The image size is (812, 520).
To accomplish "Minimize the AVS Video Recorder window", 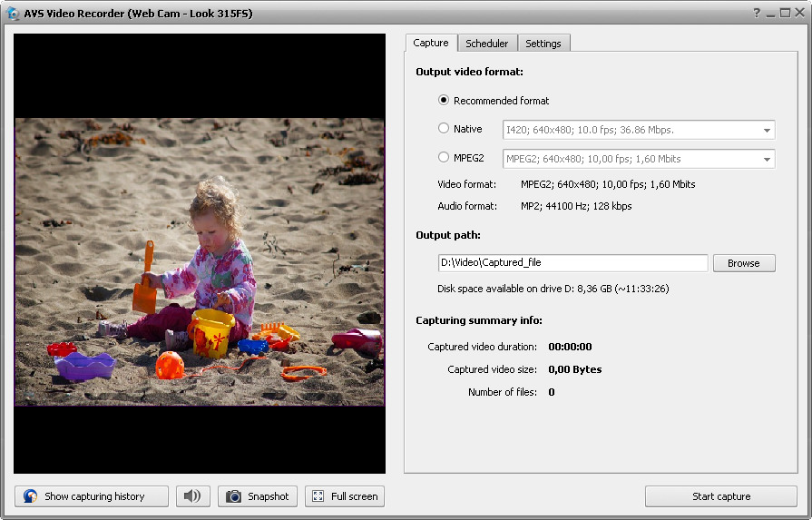I will (771, 14).
